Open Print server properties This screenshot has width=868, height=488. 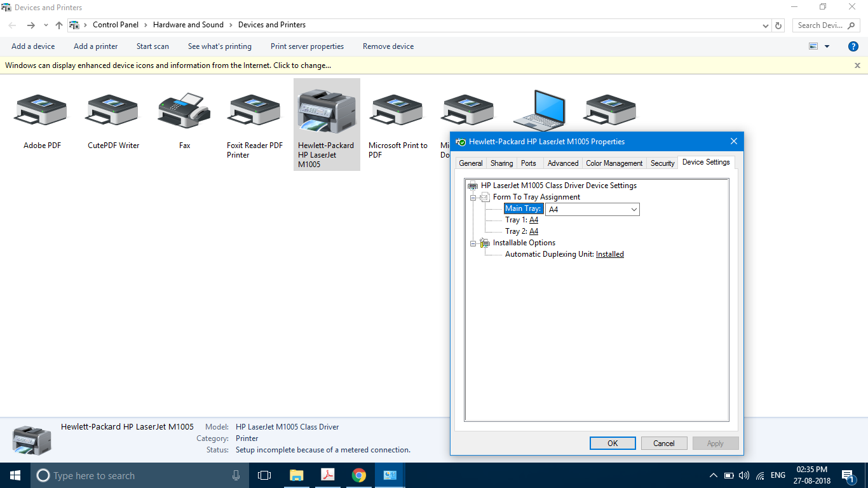(307, 46)
